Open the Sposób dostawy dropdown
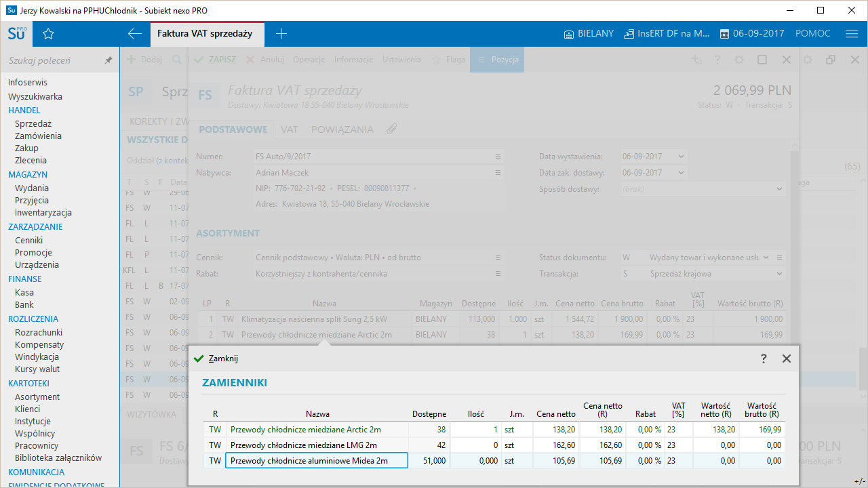This screenshot has height=488, width=868. 778,189
